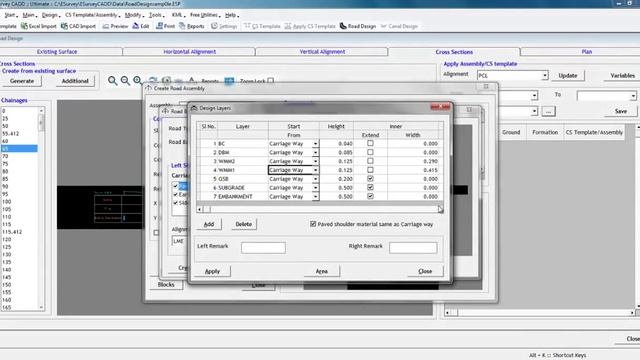Click the blue grid icon beside Zoom Lock
This screenshot has width=640, height=360.
(229, 81)
